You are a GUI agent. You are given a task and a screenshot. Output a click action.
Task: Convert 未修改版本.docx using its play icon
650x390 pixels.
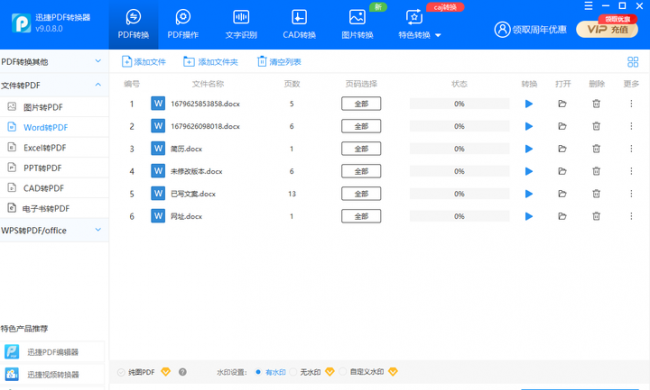[x=529, y=171]
